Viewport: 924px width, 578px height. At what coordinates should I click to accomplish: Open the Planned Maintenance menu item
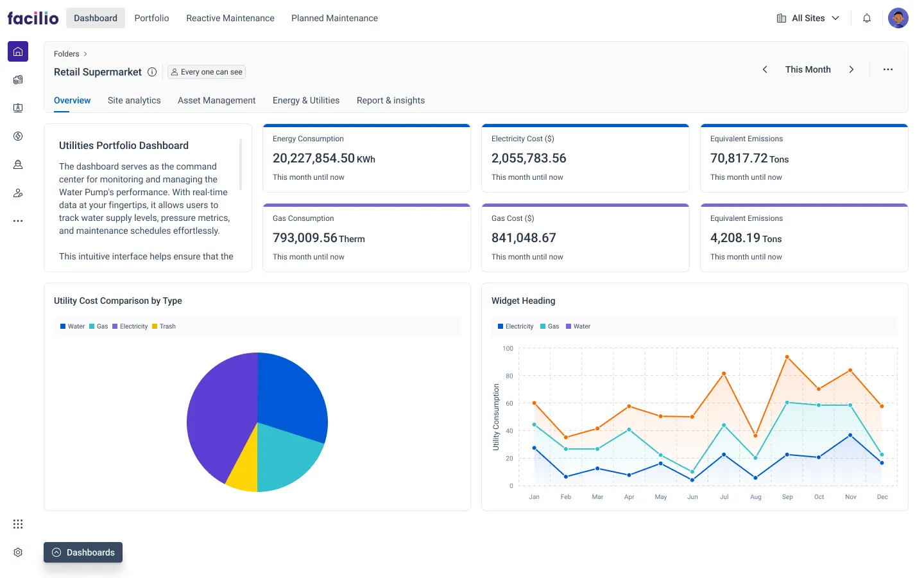pos(334,18)
